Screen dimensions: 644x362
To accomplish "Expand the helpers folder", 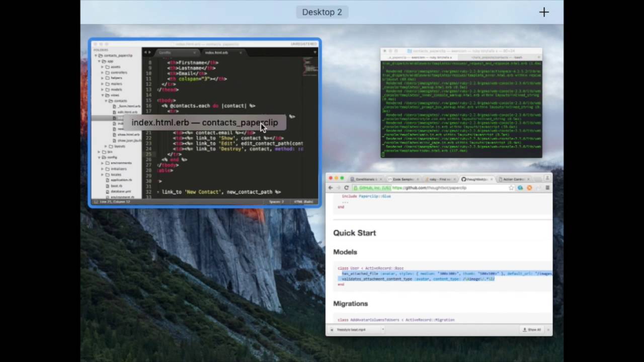I will [x=103, y=78].
